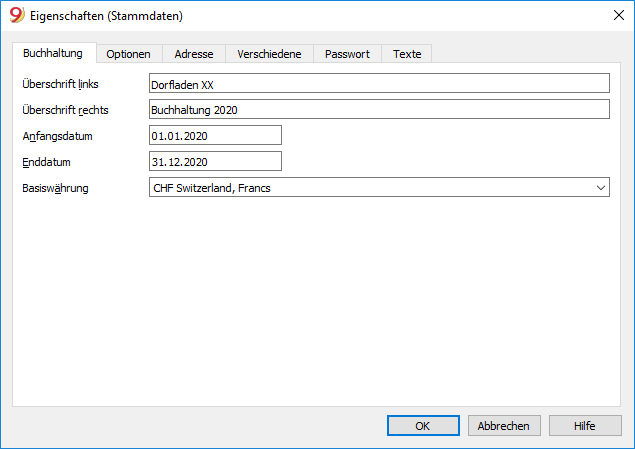The height and width of the screenshot is (449, 635).
Task: Confirm with the OK button
Action: tap(423, 426)
